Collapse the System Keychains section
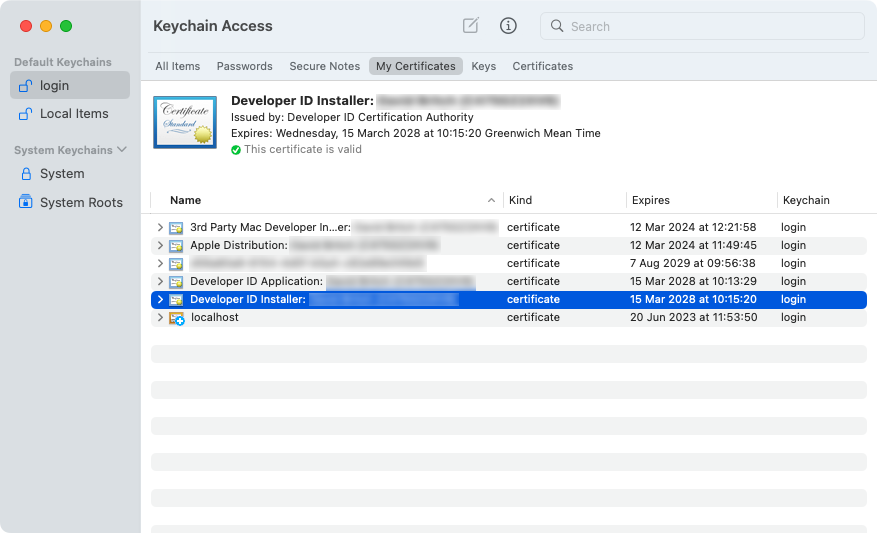Viewport: 877px width, 533px height. tap(122, 149)
